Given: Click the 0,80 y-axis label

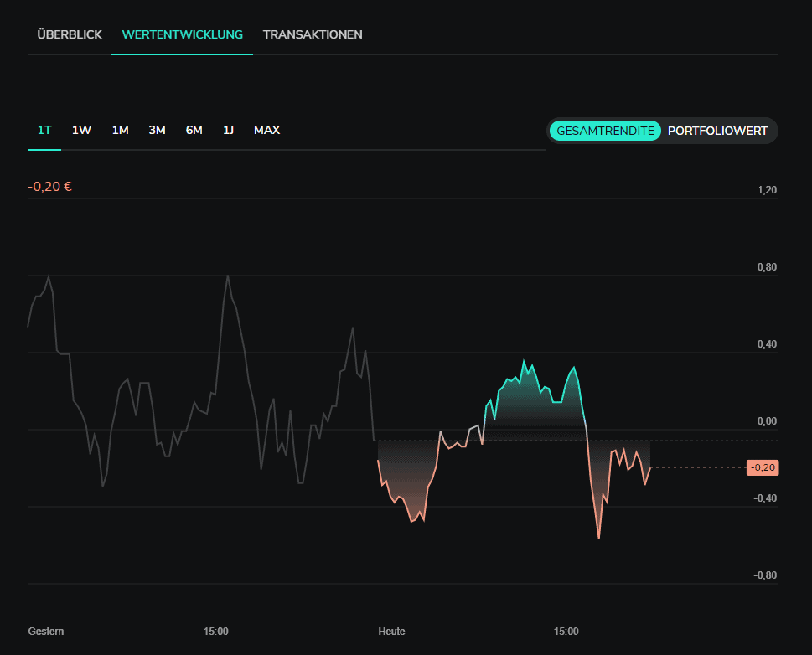Looking at the screenshot, I should 767,267.
